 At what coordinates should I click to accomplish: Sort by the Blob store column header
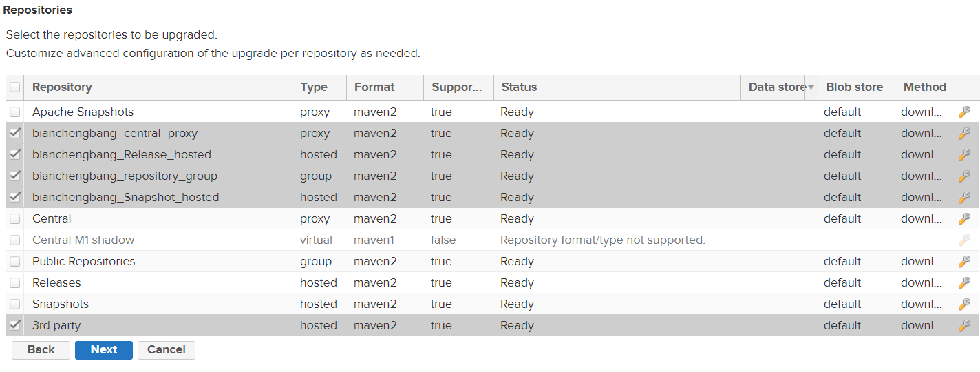tap(854, 87)
